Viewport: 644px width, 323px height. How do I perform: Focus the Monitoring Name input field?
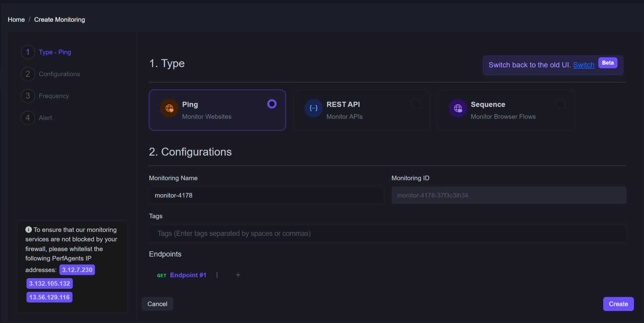(x=266, y=195)
